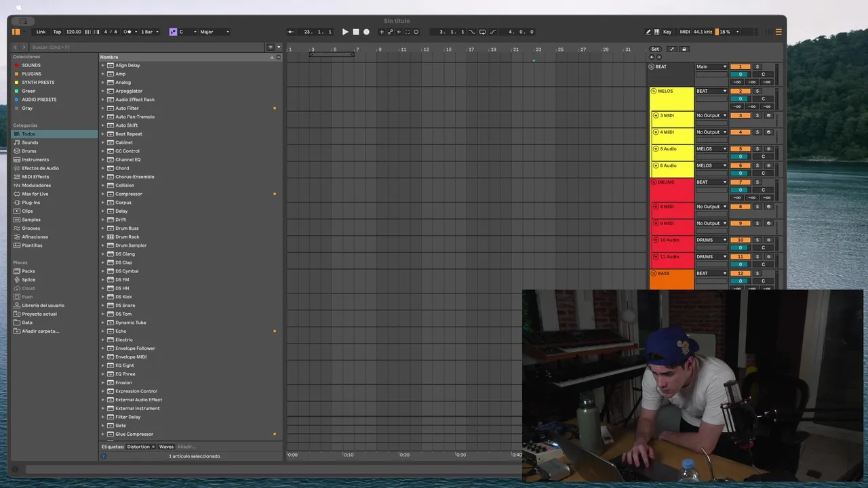Click Añadir carpeta in Places

[x=40, y=331]
